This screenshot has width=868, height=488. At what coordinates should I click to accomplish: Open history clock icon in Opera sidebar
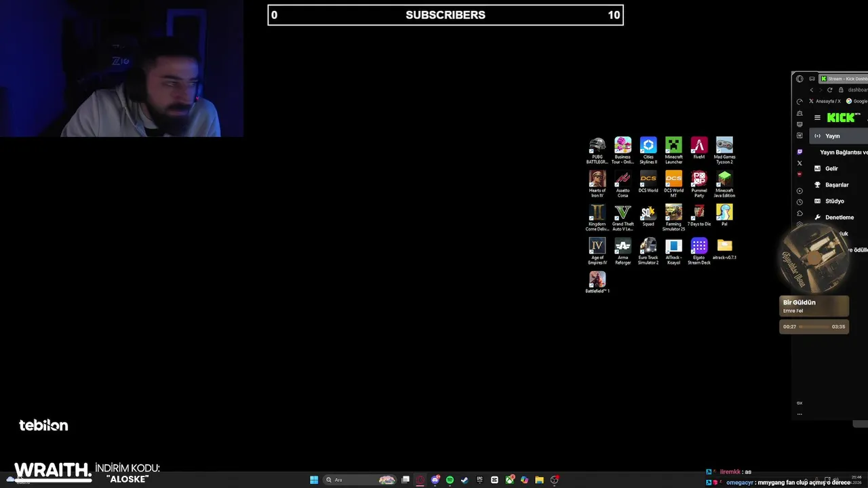pyautogui.click(x=800, y=202)
